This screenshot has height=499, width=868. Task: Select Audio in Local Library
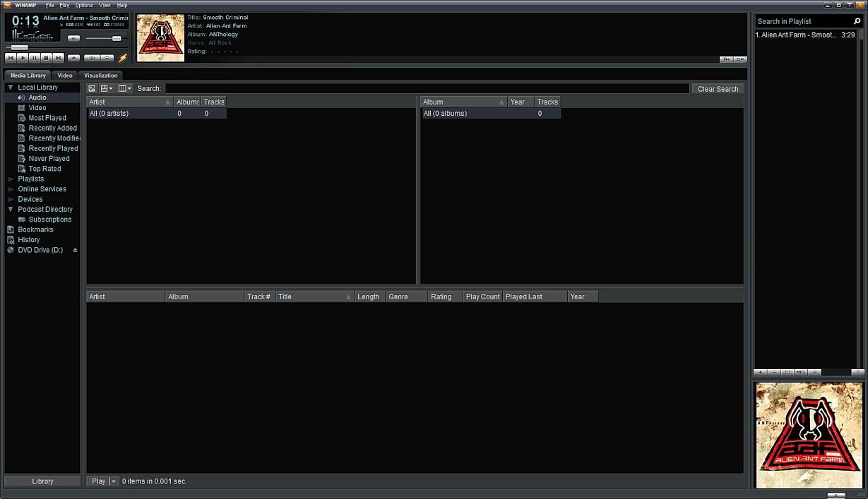(37, 98)
